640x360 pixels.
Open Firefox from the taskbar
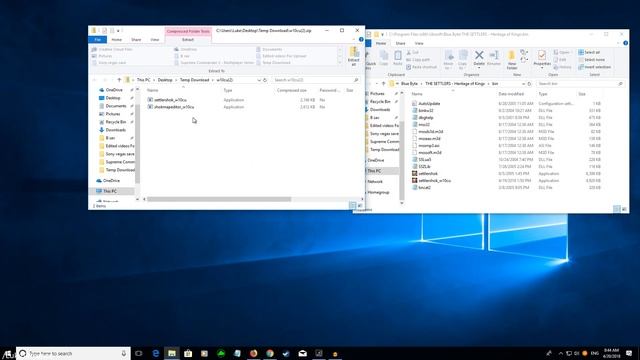point(253,353)
